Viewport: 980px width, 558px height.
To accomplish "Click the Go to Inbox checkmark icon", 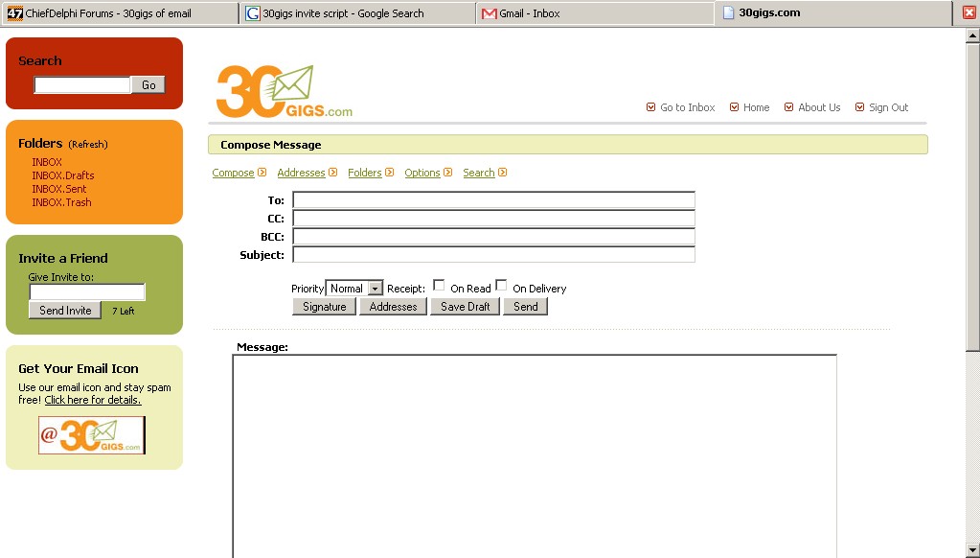I will 651,107.
